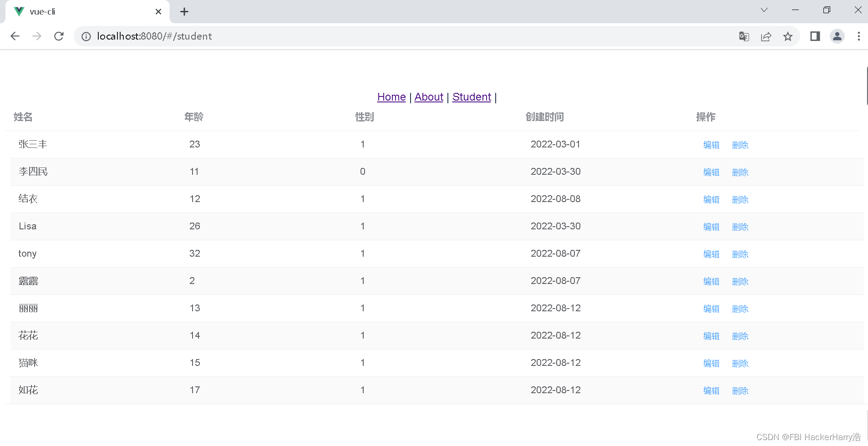This screenshot has height=446, width=868.
Task: Click the share page icon
Action: 766,36
